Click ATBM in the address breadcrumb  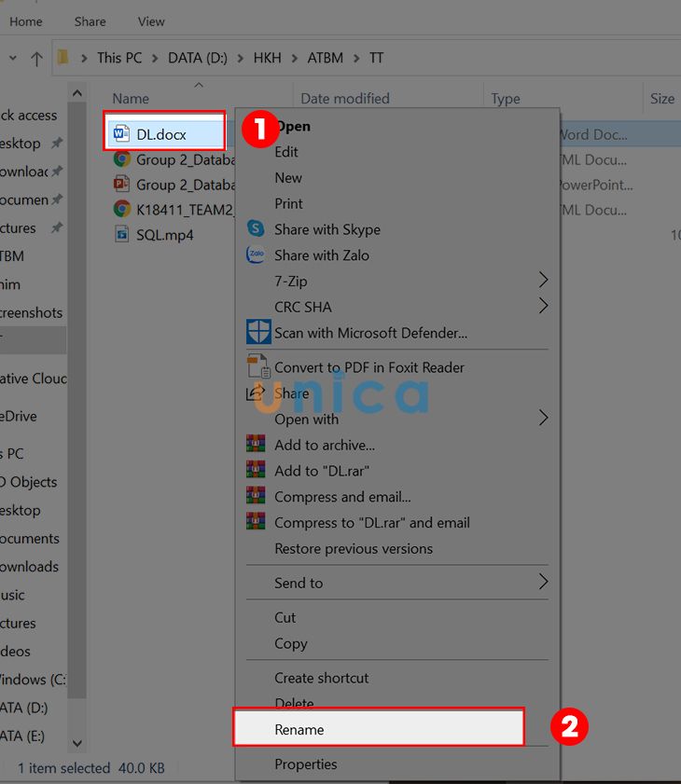326,58
